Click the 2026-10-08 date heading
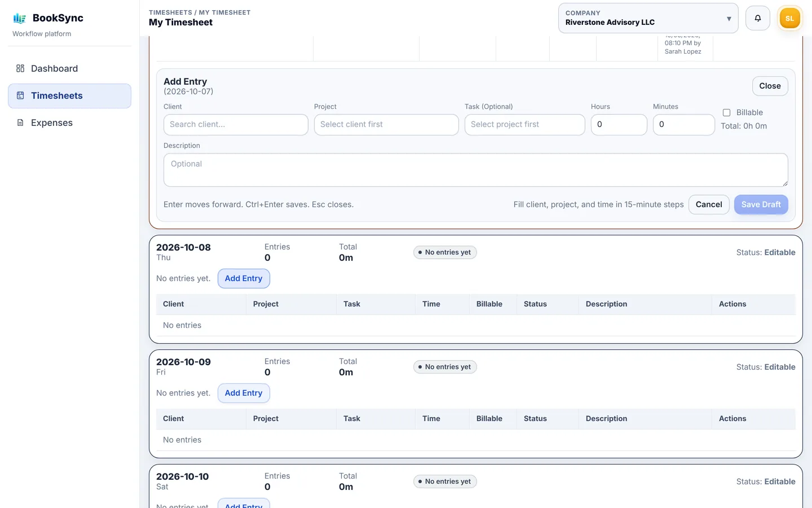 tap(183, 247)
